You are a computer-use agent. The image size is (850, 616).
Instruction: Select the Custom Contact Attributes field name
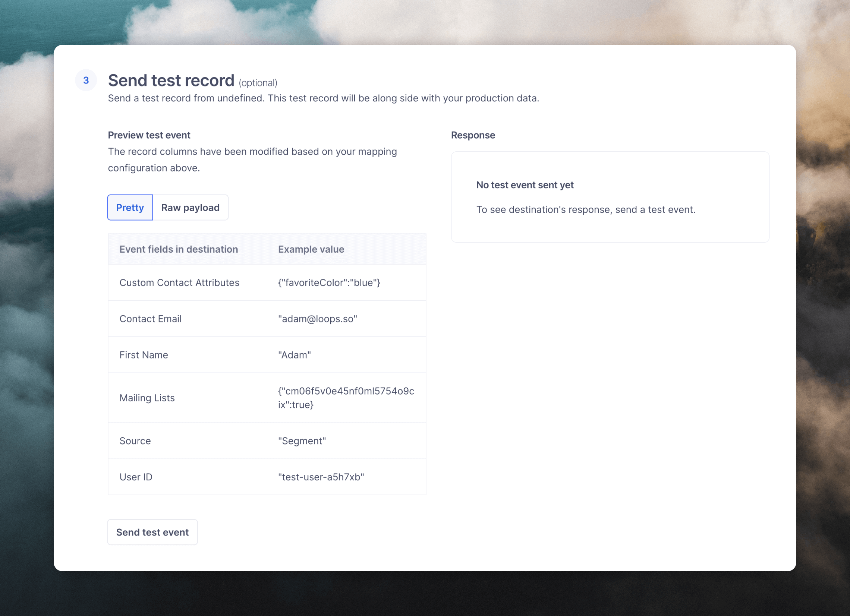pyautogui.click(x=179, y=282)
